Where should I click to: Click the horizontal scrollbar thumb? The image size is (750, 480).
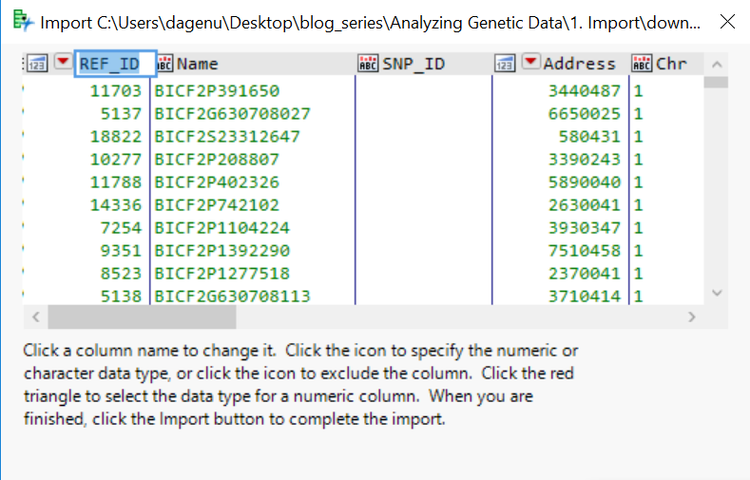(141, 317)
